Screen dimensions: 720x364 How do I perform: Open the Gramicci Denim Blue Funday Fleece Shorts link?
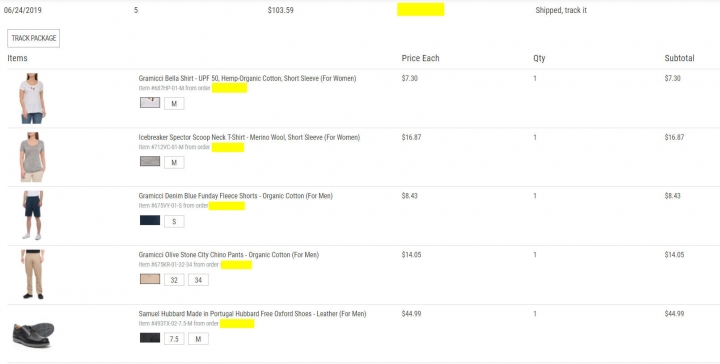pyautogui.click(x=236, y=196)
